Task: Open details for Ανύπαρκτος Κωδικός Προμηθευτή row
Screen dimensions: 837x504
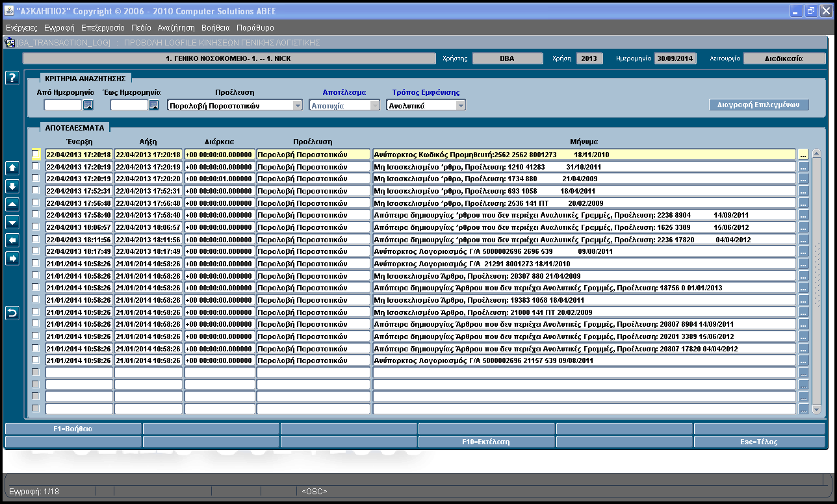Action: [803, 155]
